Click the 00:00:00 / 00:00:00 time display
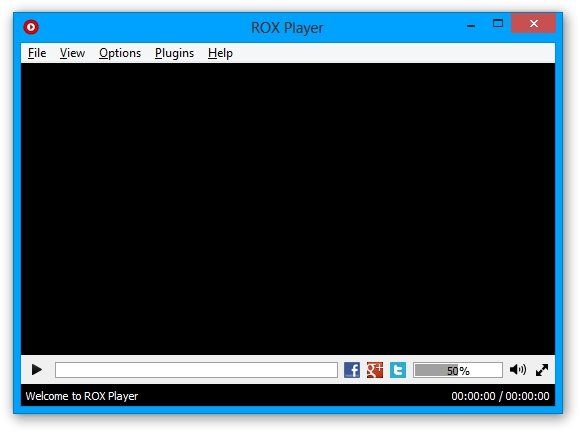The image size is (580, 433). click(x=500, y=396)
